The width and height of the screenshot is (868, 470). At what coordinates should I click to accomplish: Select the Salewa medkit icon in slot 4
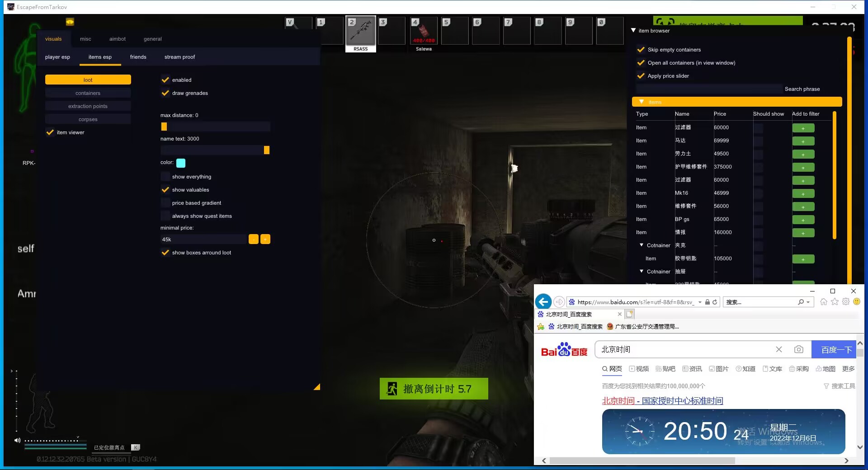point(423,32)
